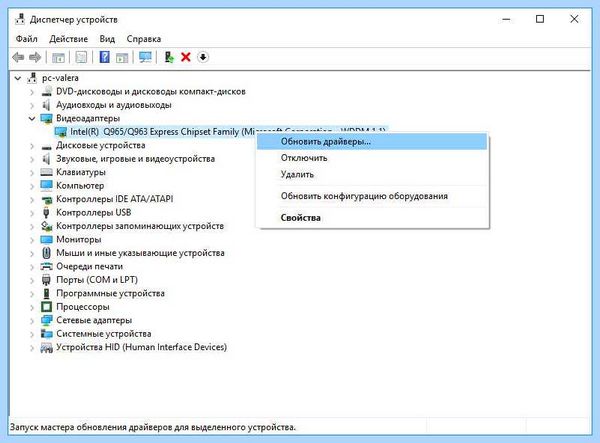Image resolution: width=600 pixels, height=443 pixels.
Task: Choose Удалить in the context menu
Action: (x=372, y=174)
